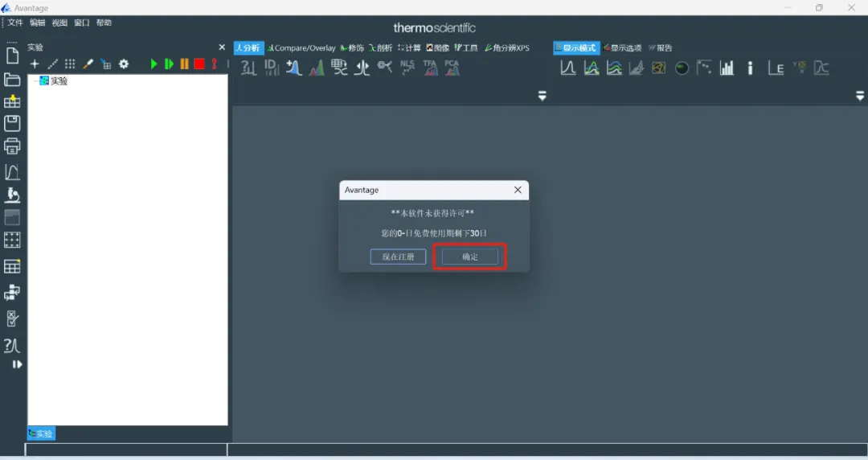Select the overlaid spectra display icon
The height and width of the screenshot is (460, 868).
coord(592,68)
